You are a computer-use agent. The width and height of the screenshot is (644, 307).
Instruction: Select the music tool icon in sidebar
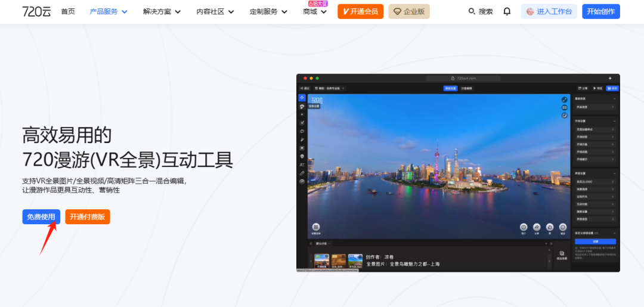[x=302, y=123]
